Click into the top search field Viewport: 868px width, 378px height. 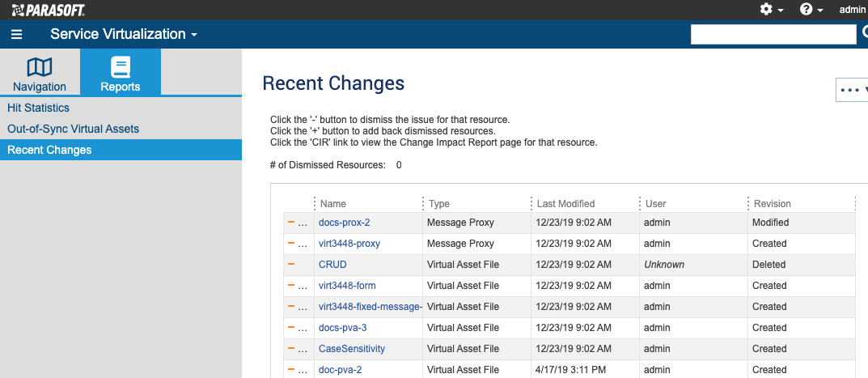773,34
